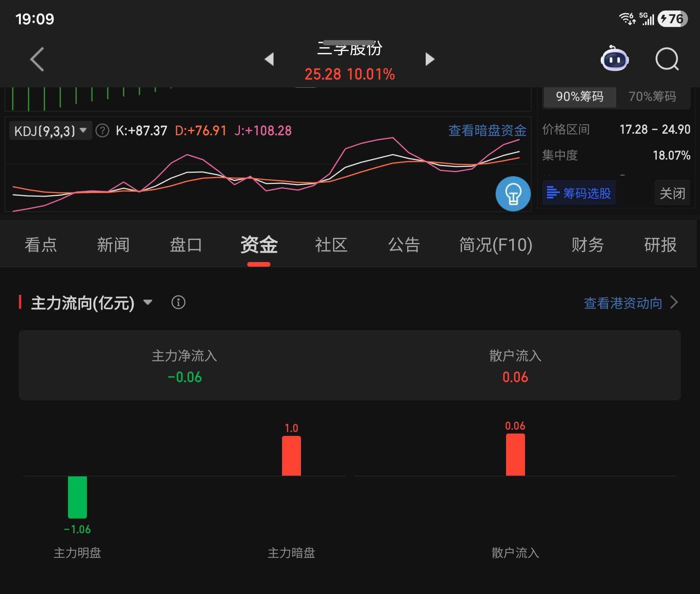700x594 pixels.
Task: Switch to the previous stock triangle
Action: click(269, 59)
